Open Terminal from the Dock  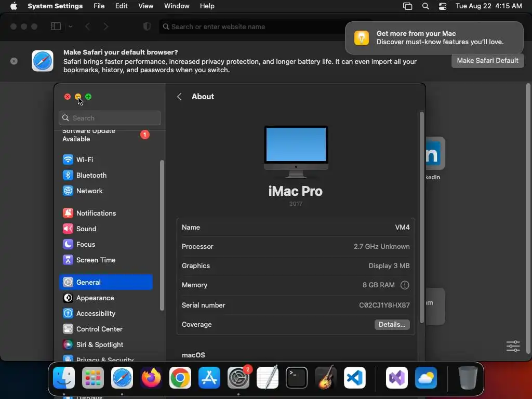click(x=297, y=378)
